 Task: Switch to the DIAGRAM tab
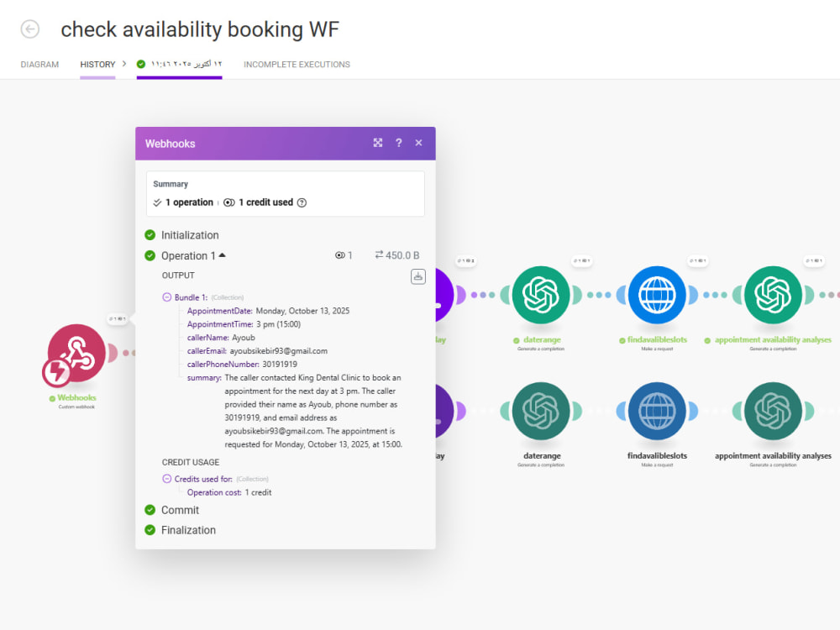(39, 65)
